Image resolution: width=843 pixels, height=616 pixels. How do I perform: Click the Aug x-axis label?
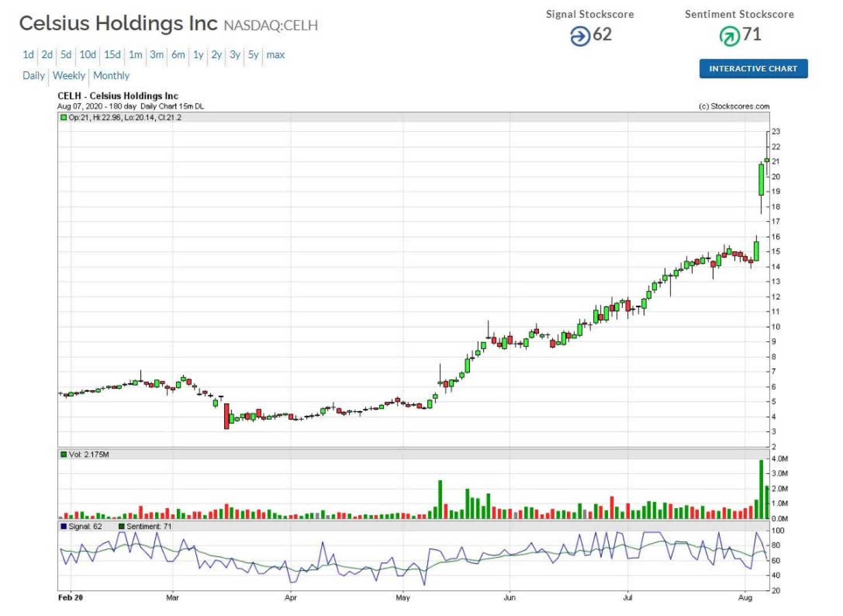(x=745, y=598)
